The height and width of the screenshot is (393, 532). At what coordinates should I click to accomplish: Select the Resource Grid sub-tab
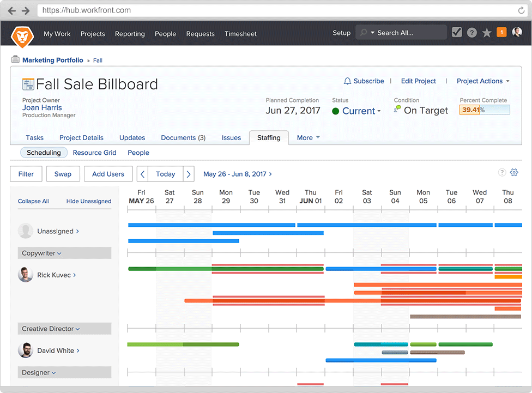click(x=94, y=153)
